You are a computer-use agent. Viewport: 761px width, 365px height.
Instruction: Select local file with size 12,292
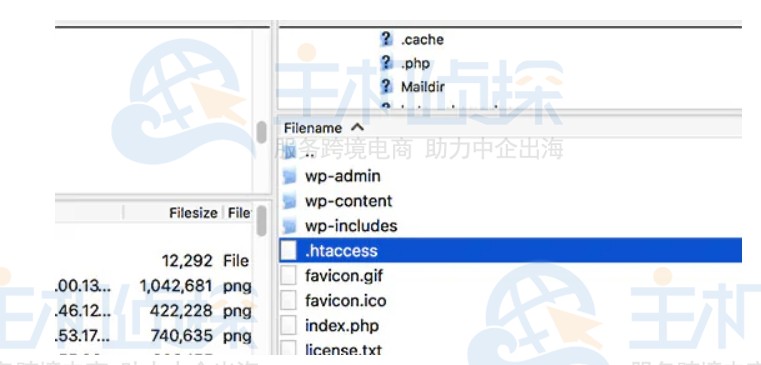[x=187, y=261]
